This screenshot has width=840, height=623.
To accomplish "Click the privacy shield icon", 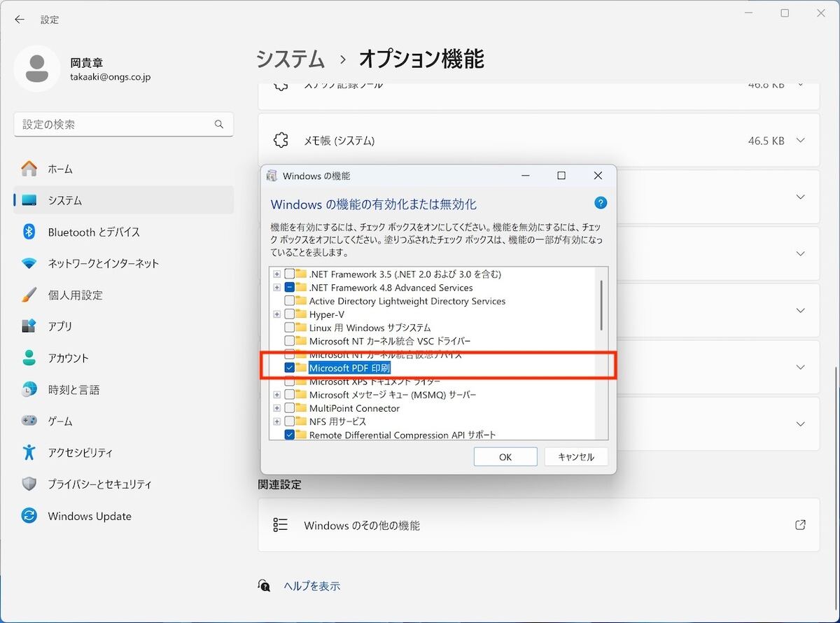I will click(x=29, y=484).
